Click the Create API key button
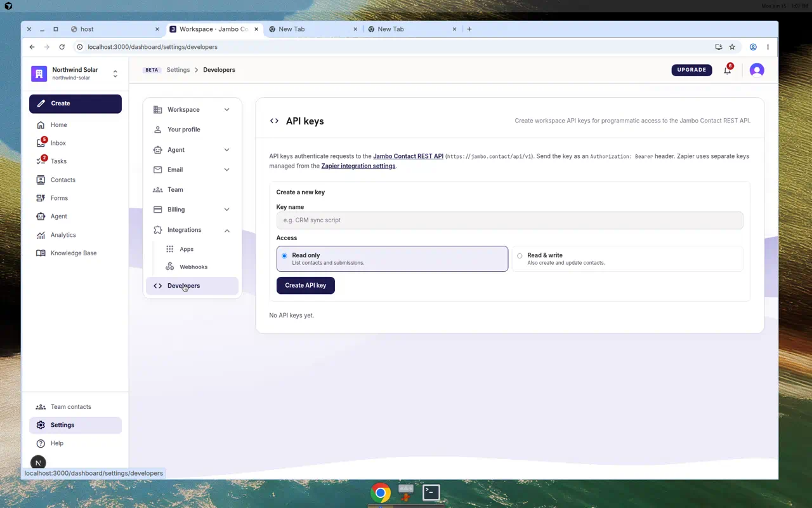This screenshot has width=812, height=508. click(x=306, y=286)
